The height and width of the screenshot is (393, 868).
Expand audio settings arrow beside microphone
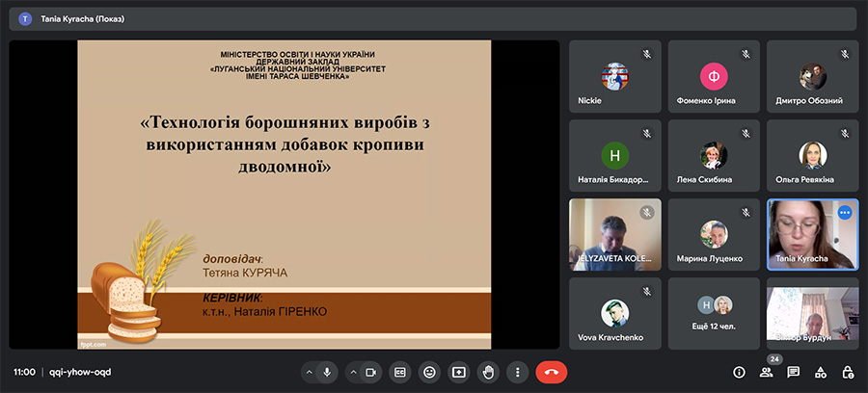pos(309,372)
